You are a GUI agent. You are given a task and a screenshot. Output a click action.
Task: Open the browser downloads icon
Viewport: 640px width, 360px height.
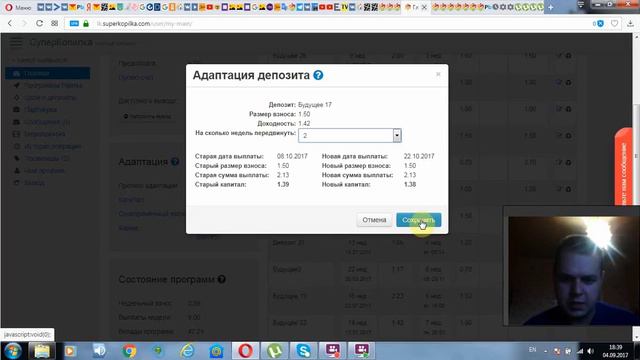click(x=631, y=24)
